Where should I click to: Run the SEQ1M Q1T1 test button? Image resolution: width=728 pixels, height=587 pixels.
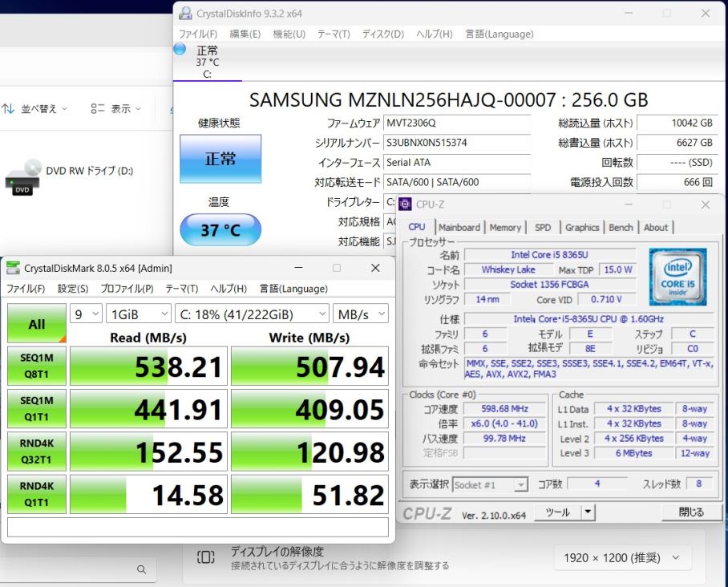pyautogui.click(x=37, y=409)
